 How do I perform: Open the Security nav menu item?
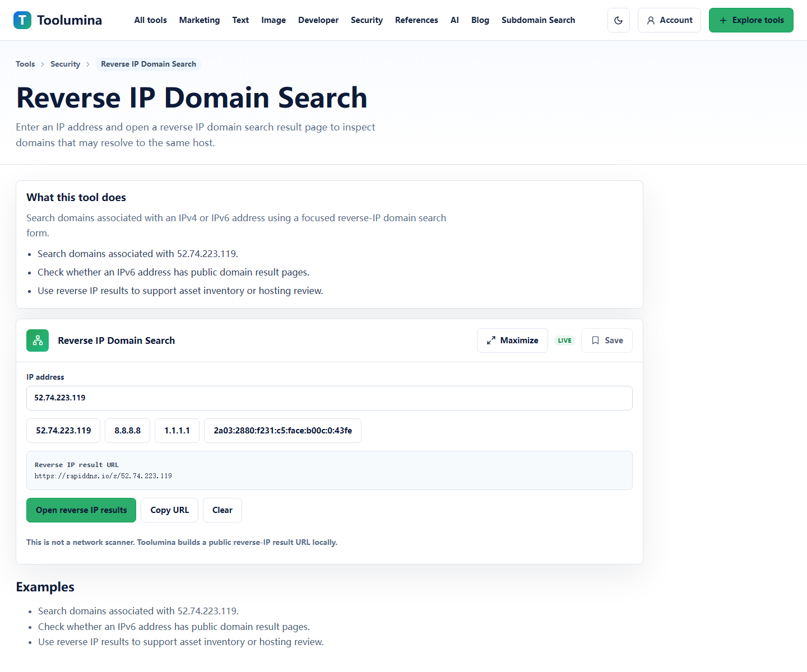[x=367, y=20]
